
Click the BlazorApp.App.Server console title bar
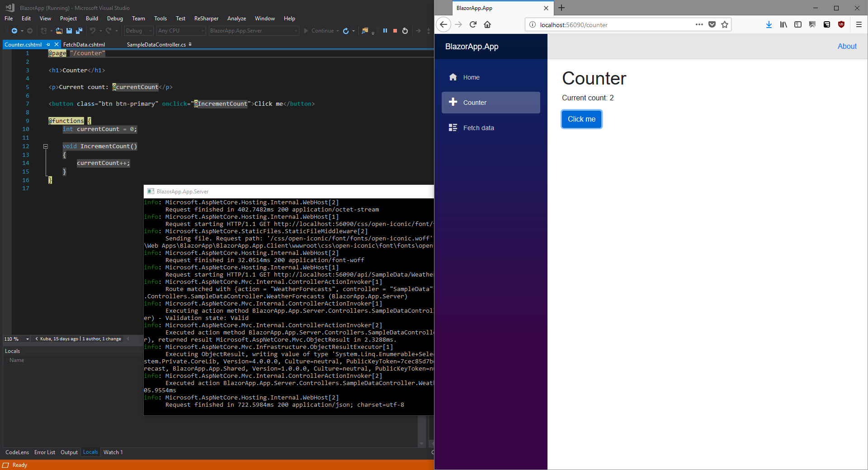[x=288, y=192]
